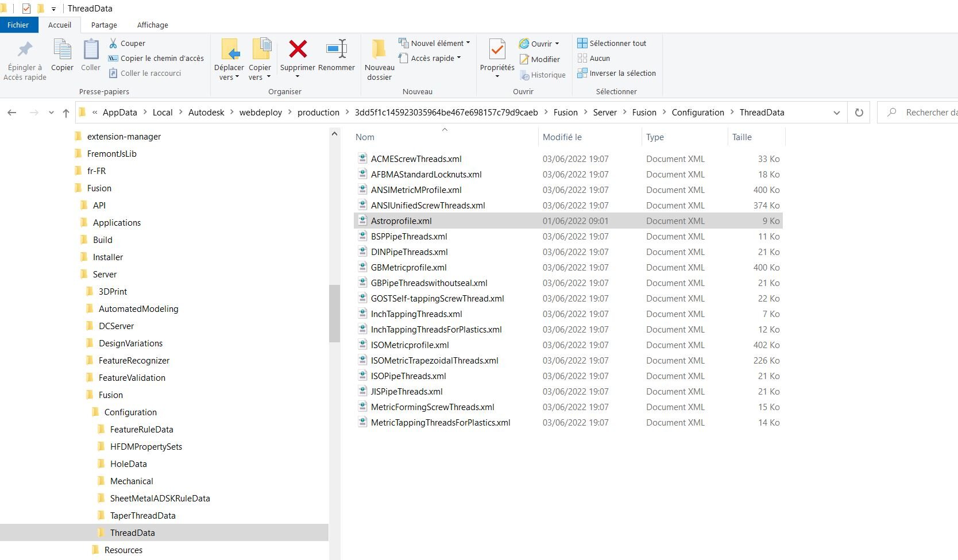The width and height of the screenshot is (958, 560).
Task: Switch to the Affichage ribbon tab
Action: [153, 25]
